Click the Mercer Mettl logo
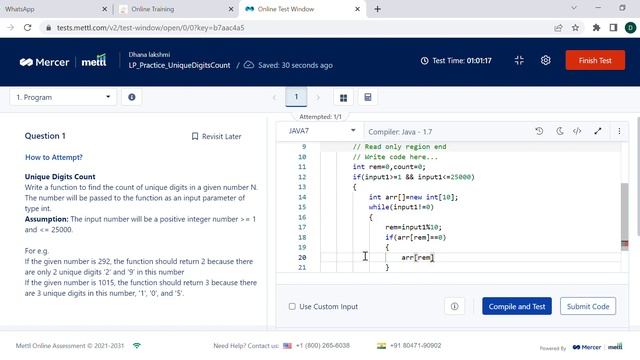The width and height of the screenshot is (640, 360). coord(63,62)
